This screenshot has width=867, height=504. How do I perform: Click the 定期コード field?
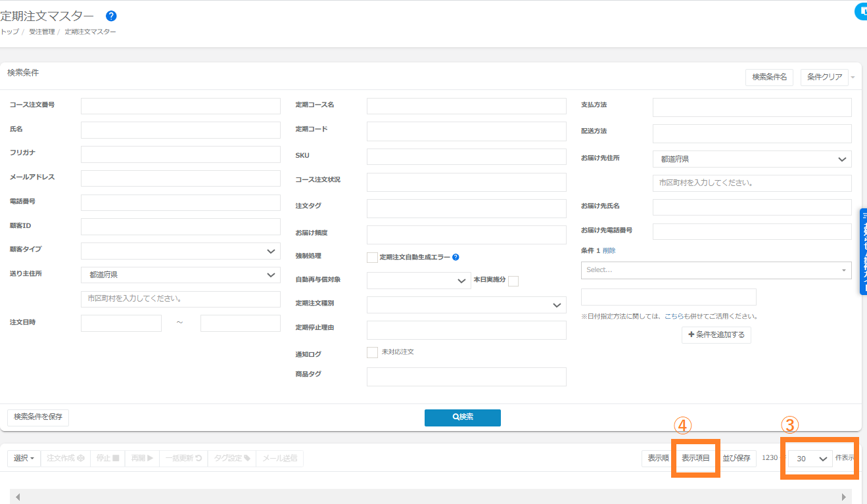coord(467,131)
